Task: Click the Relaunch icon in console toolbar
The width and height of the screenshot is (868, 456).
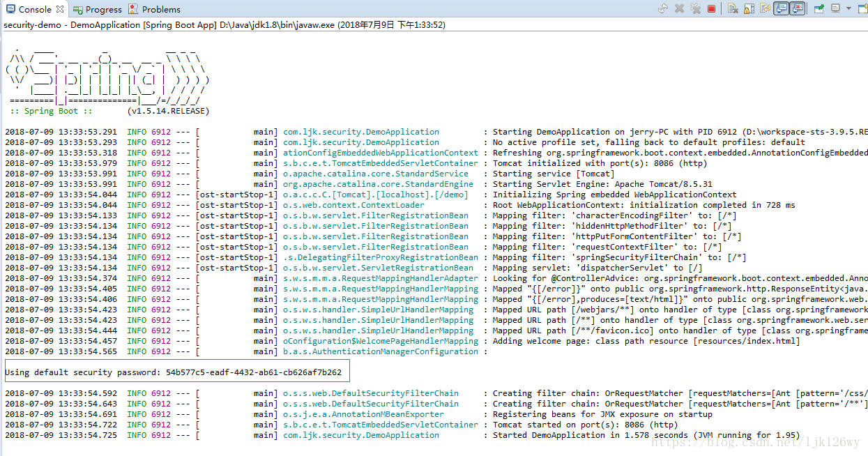Action: tap(663, 9)
